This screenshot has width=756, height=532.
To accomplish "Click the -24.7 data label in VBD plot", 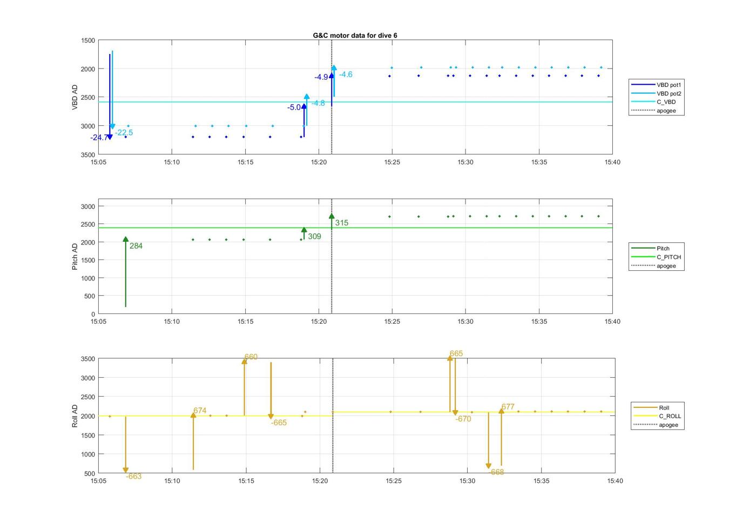I will [x=99, y=138].
